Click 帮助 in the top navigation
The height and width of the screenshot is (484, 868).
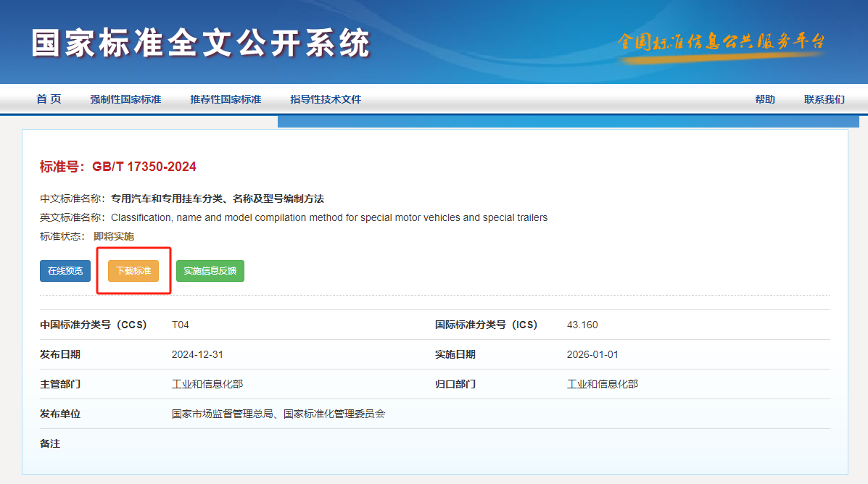click(x=765, y=99)
